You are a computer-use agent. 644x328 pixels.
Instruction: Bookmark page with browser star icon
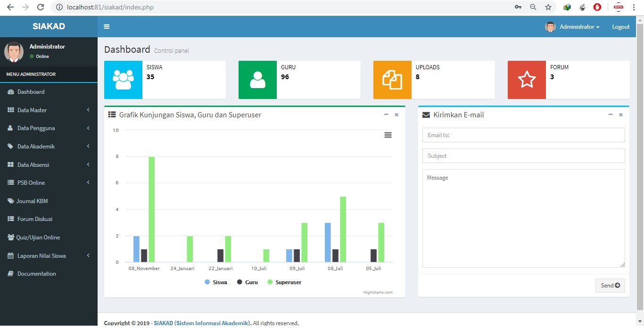click(548, 7)
